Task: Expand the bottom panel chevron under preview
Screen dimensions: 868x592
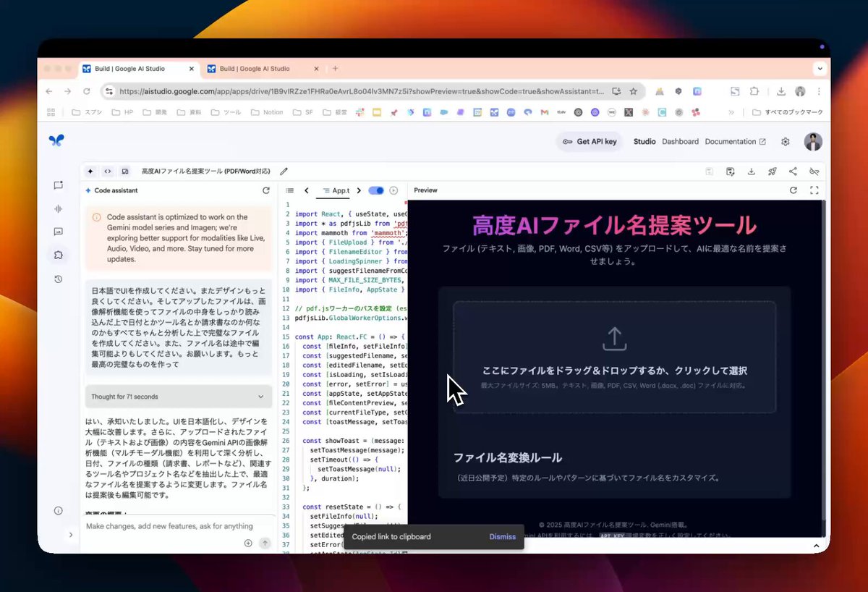Action: pyautogui.click(x=816, y=545)
